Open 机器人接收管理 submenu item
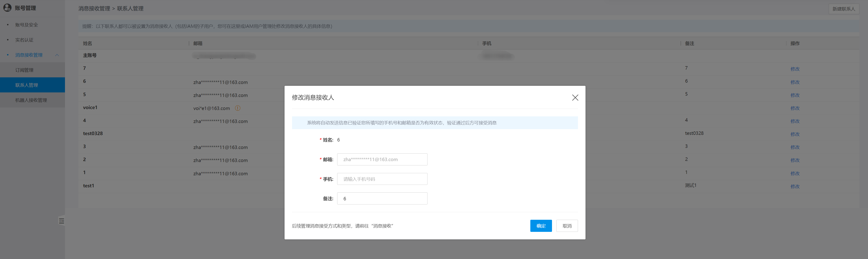868x259 pixels. pyautogui.click(x=31, y=100)
